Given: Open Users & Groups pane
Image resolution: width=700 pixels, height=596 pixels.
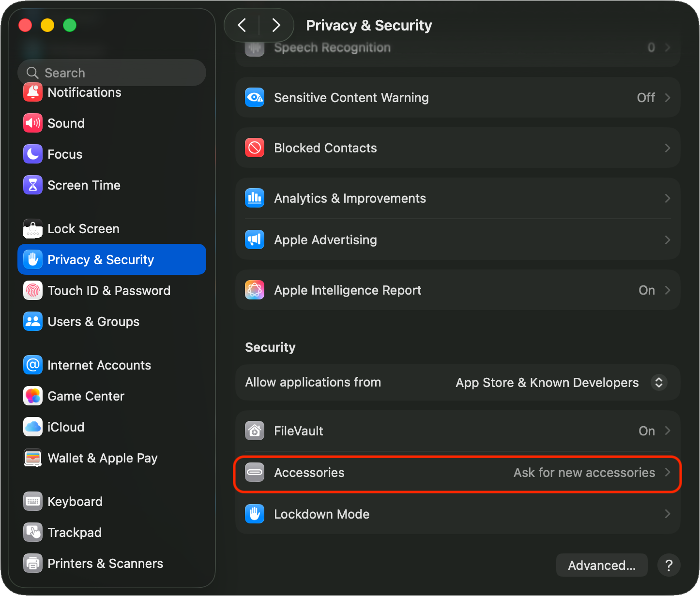Looking at the screenshot, I should click(x=93, y=322).
